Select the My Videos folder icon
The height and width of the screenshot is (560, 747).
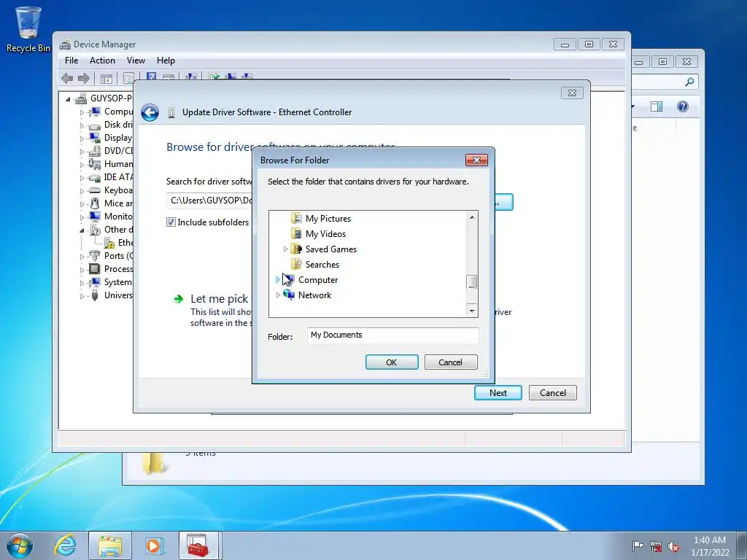[x=296, y=234]
